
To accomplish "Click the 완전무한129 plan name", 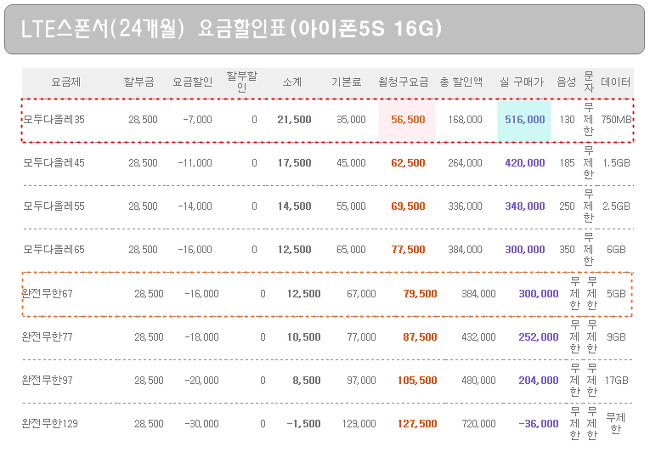I will pos(50,423).
